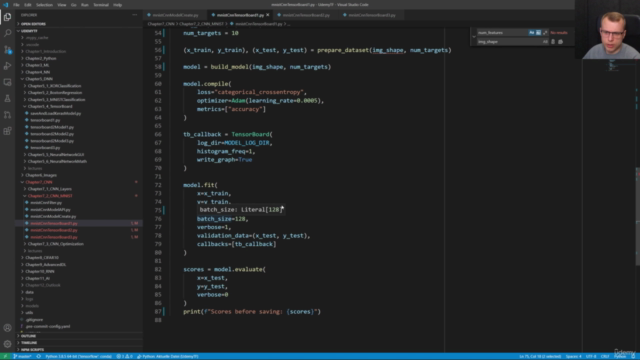Collapse the replace row in find widget

pos(474,37)
